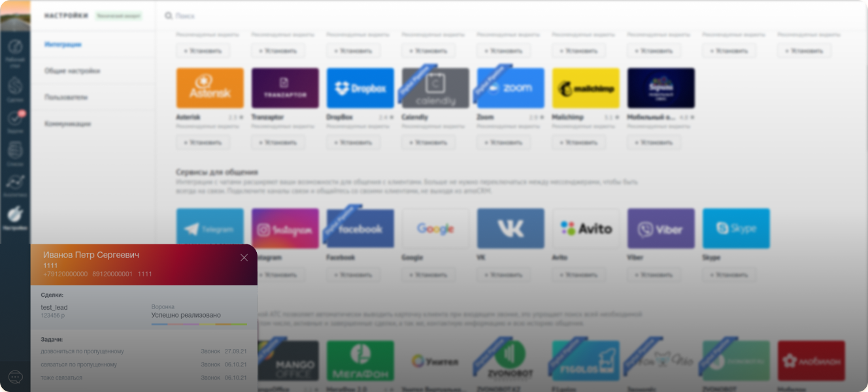Open the Analytics icon in left sidebar
The width and height of the screenshot is (868, 392).
pos(15,184)
